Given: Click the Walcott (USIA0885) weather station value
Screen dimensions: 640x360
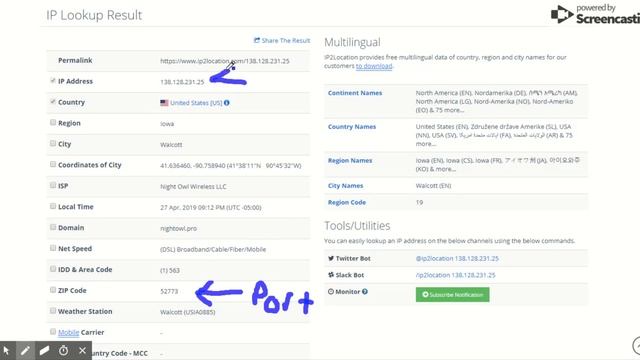Looking at the screenshot, I should (x=187, y=312).
